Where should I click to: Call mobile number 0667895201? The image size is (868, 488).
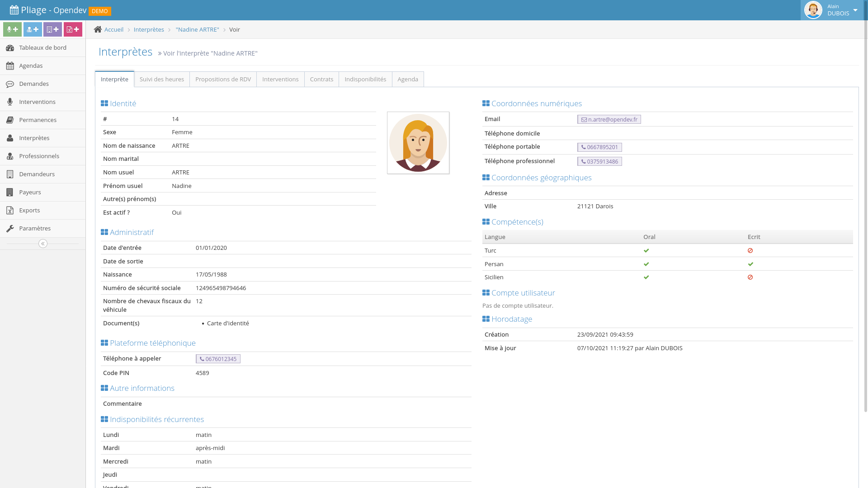tap(599, 147)
